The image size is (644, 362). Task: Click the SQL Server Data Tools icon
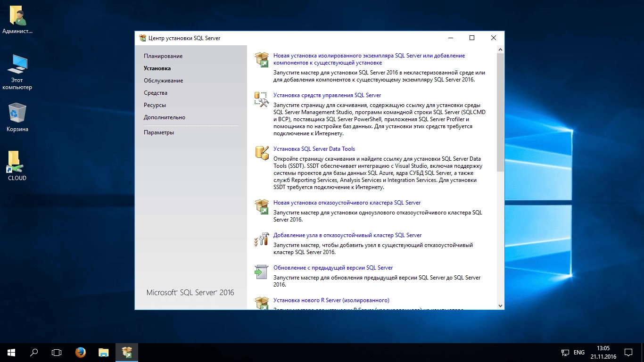tap(261, 153)
